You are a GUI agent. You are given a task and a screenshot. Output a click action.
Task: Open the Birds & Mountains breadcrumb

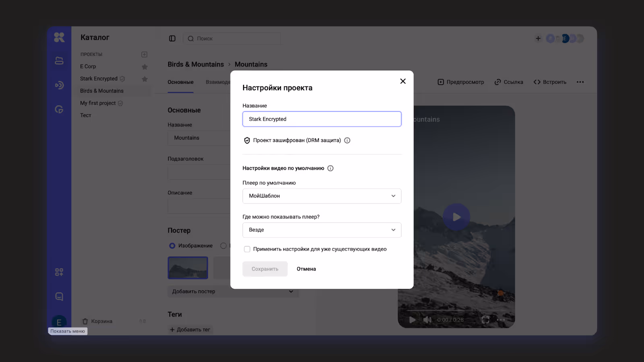(x=196, y=64)
